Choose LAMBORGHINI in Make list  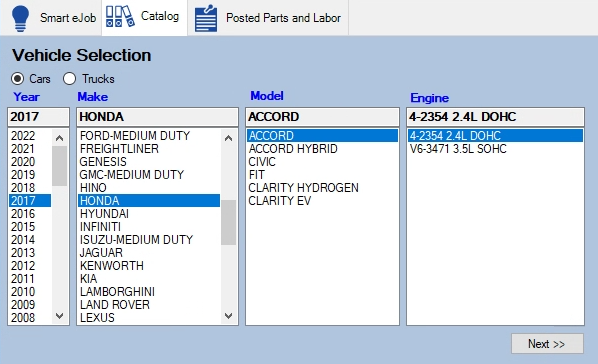pos(149,292)
